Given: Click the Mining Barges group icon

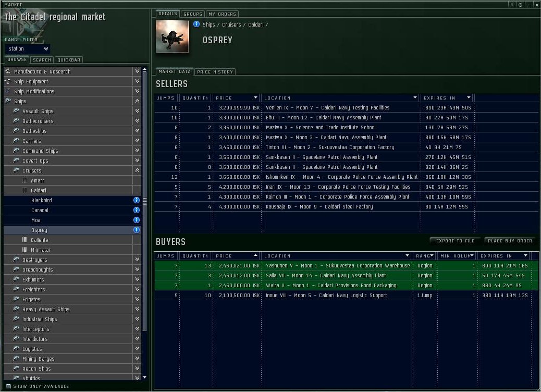Looking at the screenshot, I should pos(16,359).
